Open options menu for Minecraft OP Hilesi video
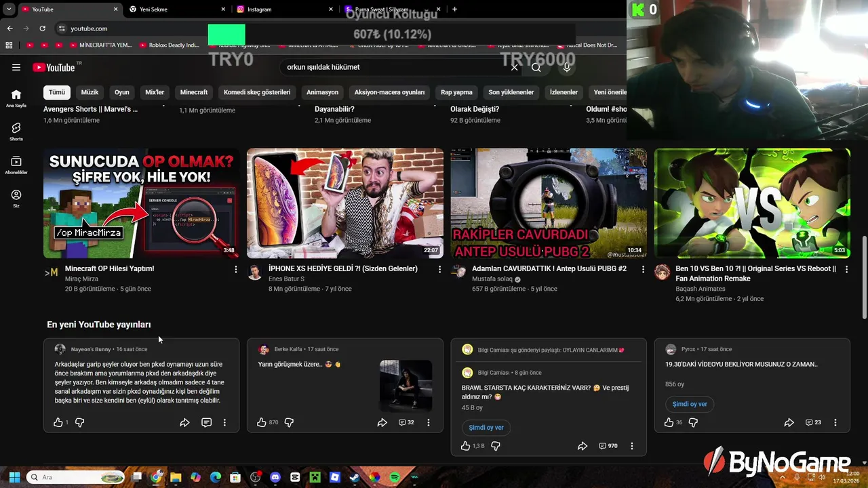Screen dimensions: 868x488 (236, 269)
